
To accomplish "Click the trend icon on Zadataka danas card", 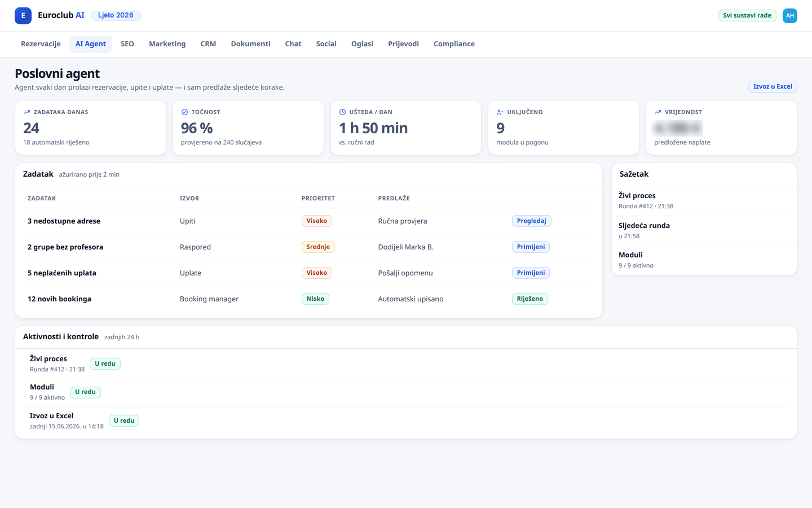I will [27, 112].
